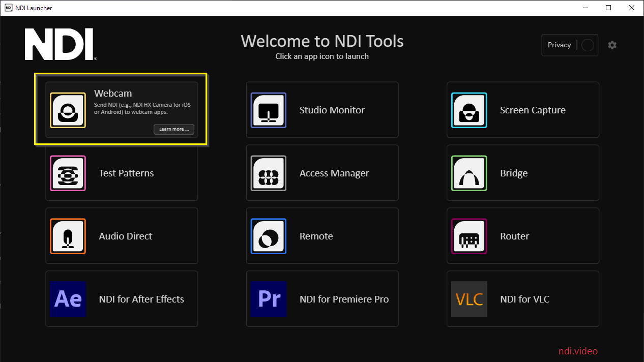Viewport: 644px width, 362px height.
Task: Click the NDI for Premiere Pro label
Action: point(344,299)
